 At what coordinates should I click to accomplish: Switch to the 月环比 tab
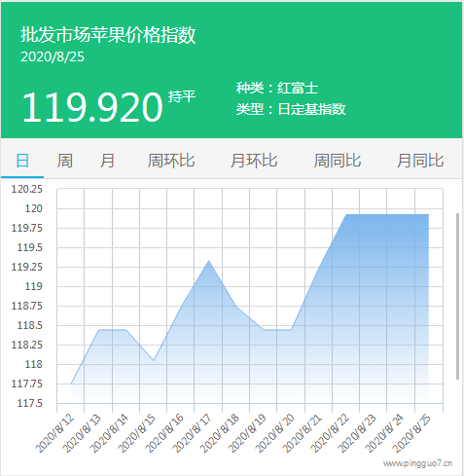pos(254,161)
